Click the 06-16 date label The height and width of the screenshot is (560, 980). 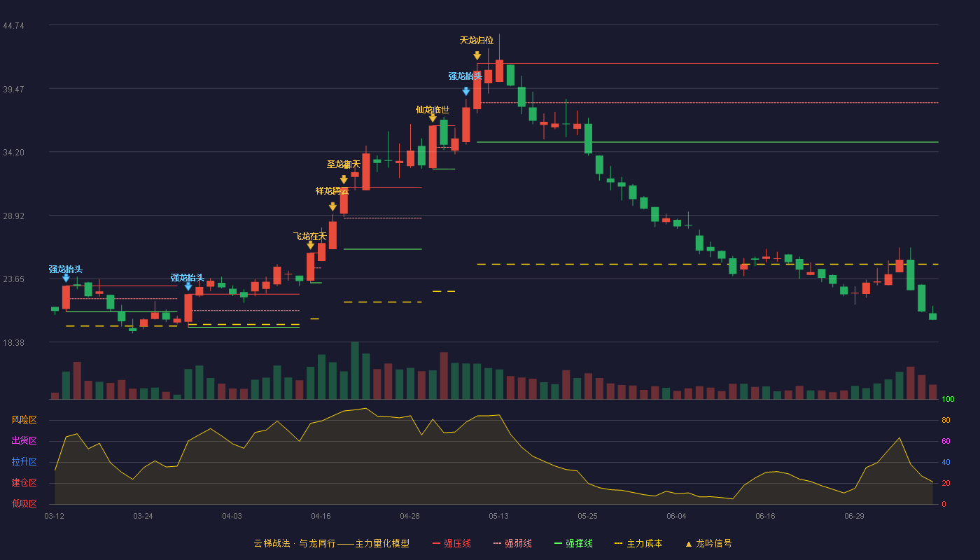tap(766, 516)
